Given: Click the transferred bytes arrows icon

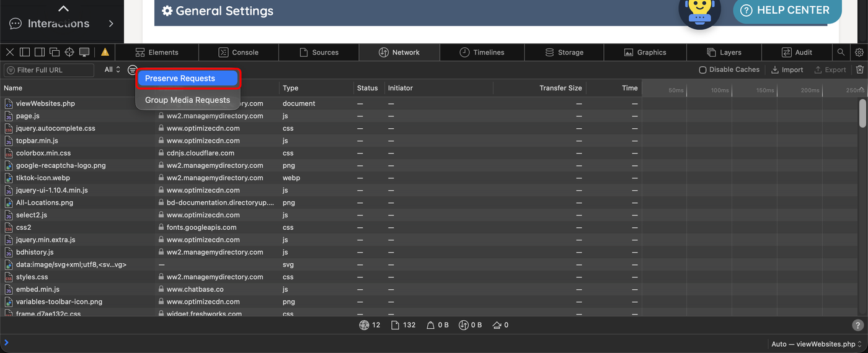Looking at the screenshot, I should pyautogui.click(x=463, y=325).
